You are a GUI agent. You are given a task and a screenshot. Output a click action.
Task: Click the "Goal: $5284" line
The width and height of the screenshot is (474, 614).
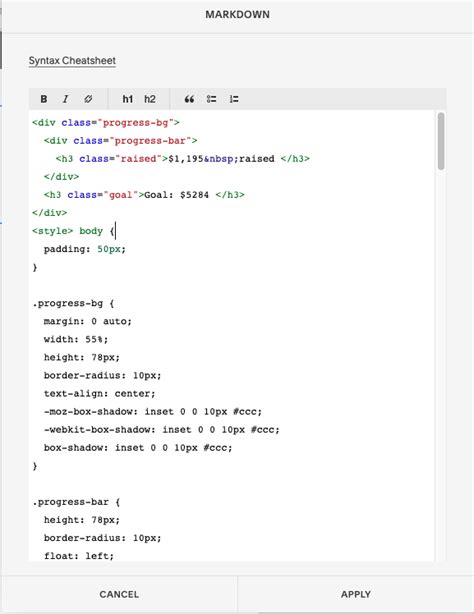(144, 195)
